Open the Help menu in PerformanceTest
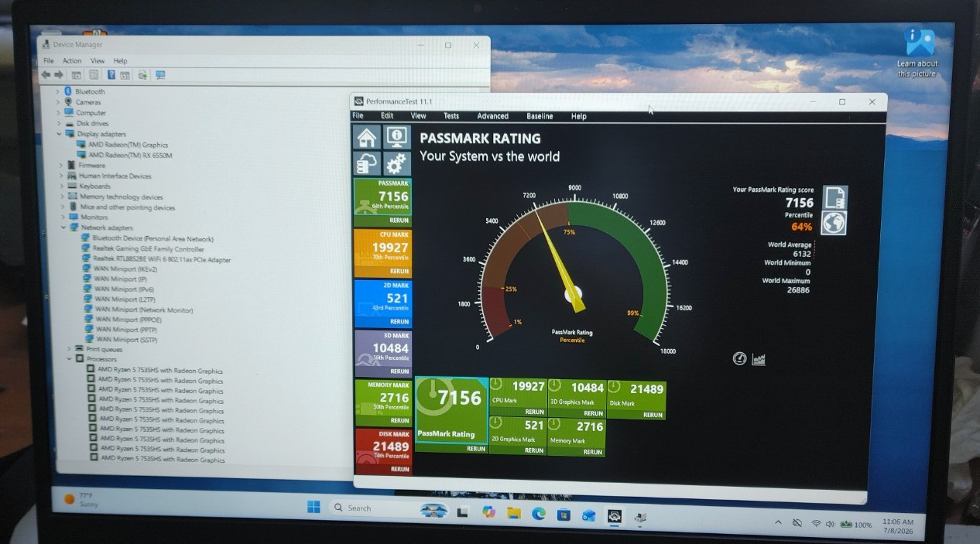Screen dimensions: 980x544 (579, 116)
